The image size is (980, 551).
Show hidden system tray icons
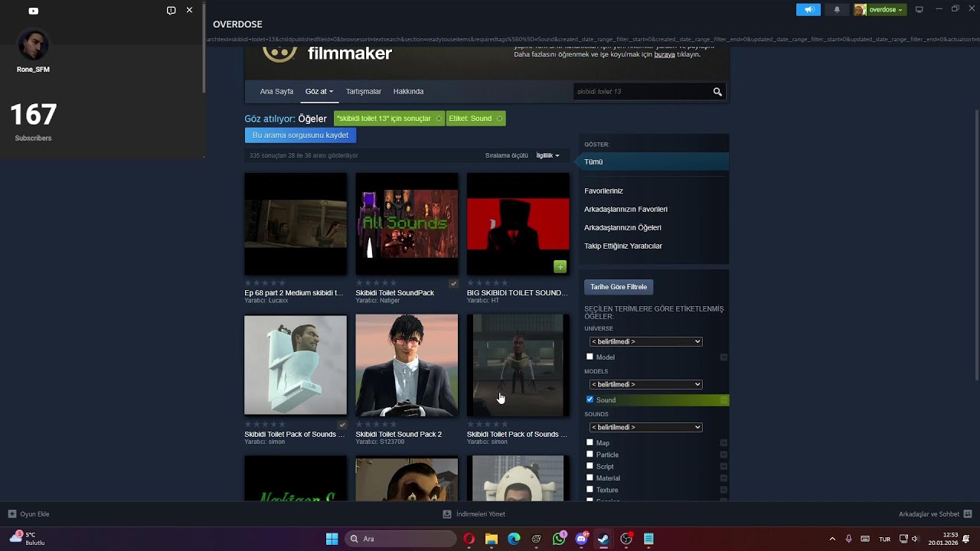tap(832, 539)
